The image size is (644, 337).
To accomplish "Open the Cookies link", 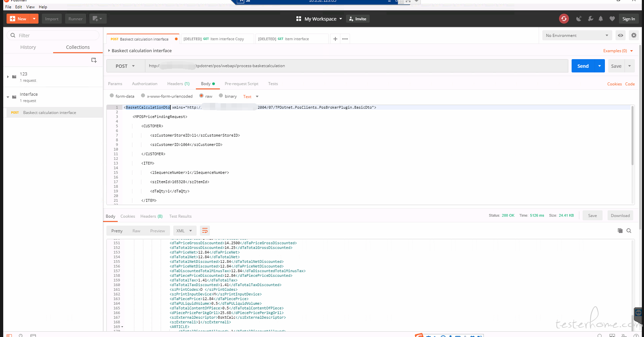I will coord(614,84).
